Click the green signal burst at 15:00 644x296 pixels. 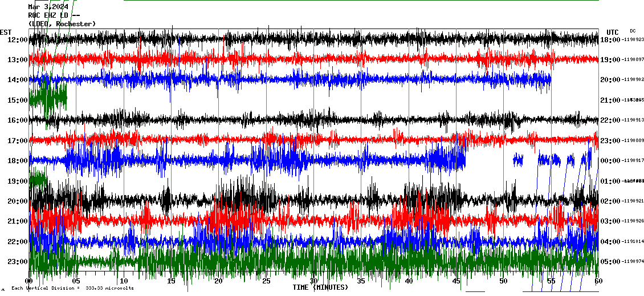(x=48, y=96)
